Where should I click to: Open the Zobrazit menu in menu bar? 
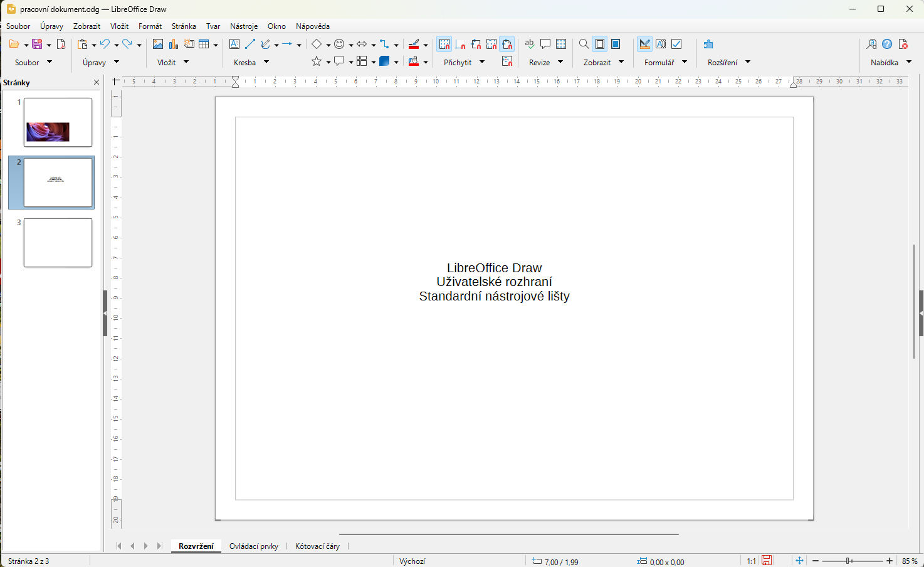coord(87,26)
